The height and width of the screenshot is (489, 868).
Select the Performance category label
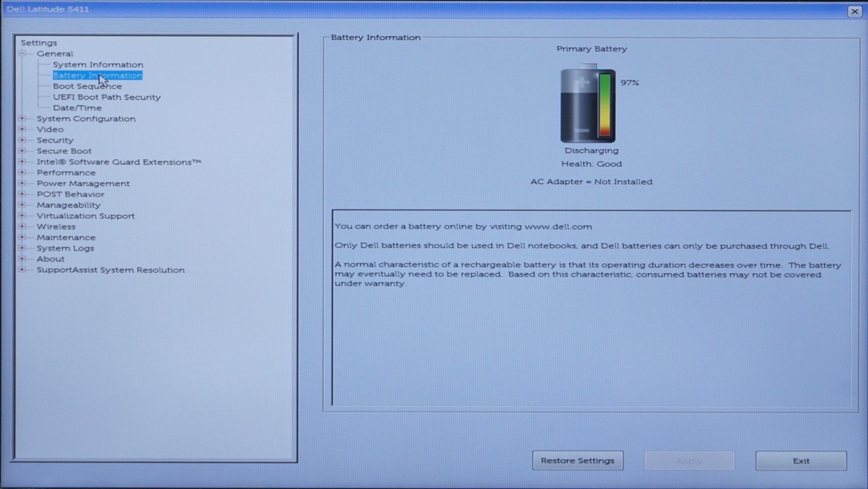point(66,172)
